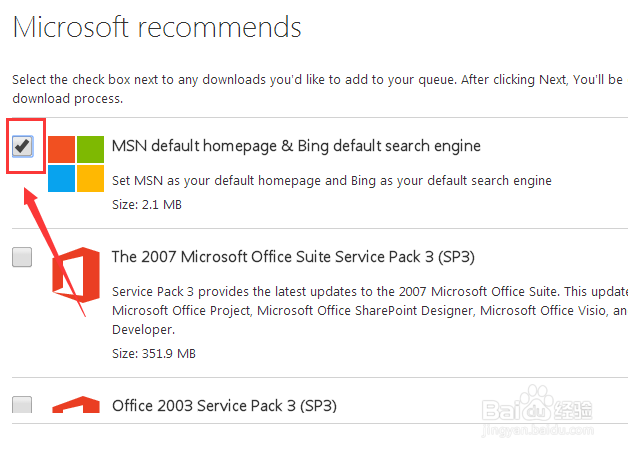Click the jingyan.baidu.com watermark text
This screenshot has width=628, height=452.
point(537,430)
